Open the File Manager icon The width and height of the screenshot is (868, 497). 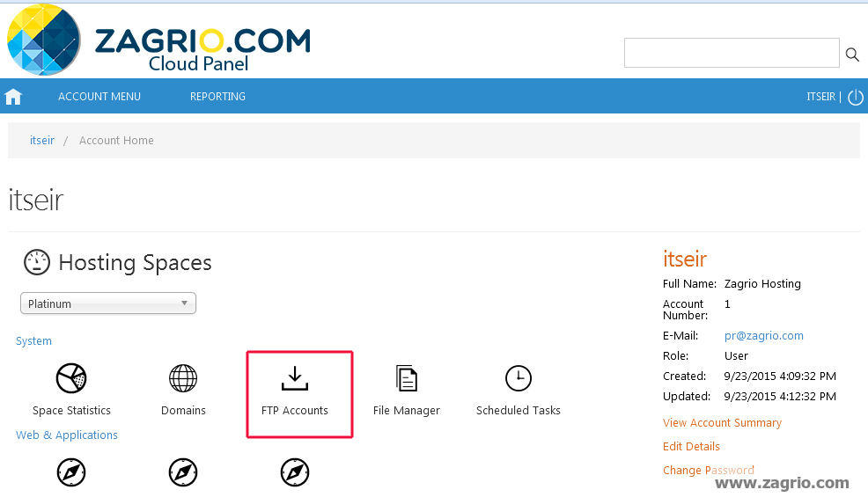[407, 378]
